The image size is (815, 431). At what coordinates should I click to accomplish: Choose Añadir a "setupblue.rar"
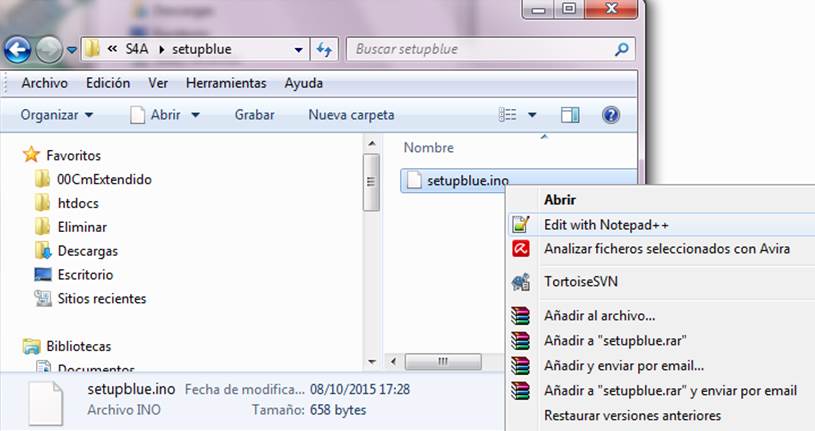coord(615,341)
